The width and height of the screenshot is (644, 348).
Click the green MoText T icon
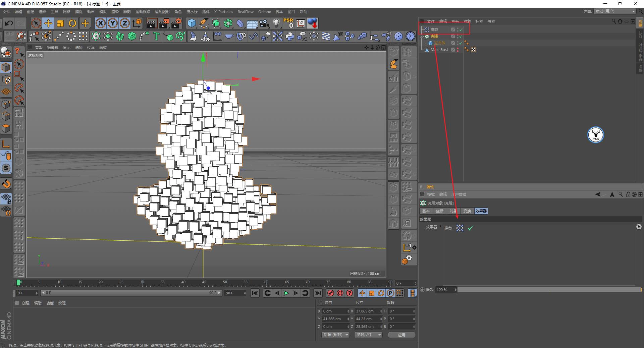(x=156, y=36)
